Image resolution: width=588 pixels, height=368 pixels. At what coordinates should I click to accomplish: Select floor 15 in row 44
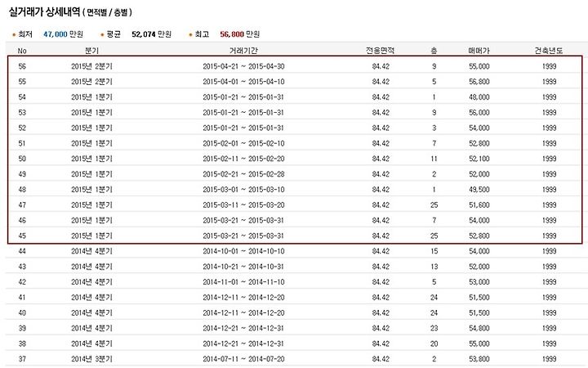[434, 251]
